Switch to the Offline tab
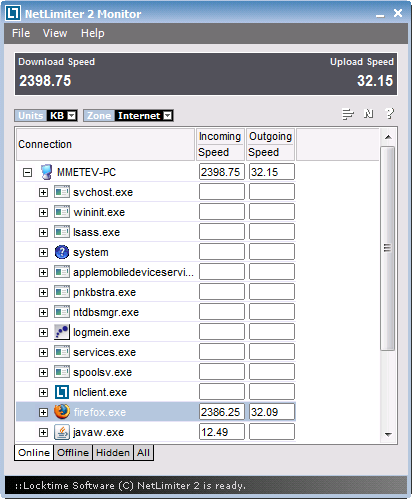This screenshot has height=499, width=412. point(73,453)
